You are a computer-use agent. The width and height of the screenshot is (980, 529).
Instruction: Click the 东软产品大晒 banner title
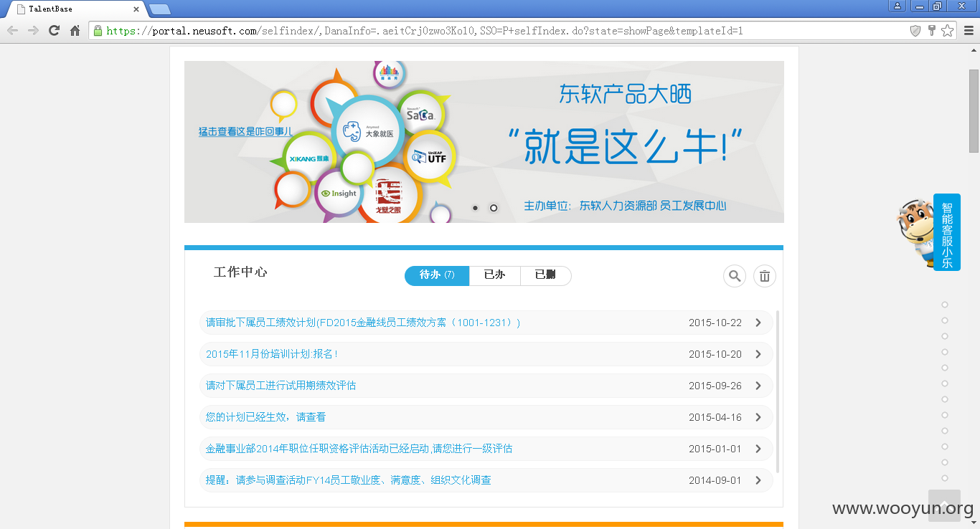tap(626, 94)
